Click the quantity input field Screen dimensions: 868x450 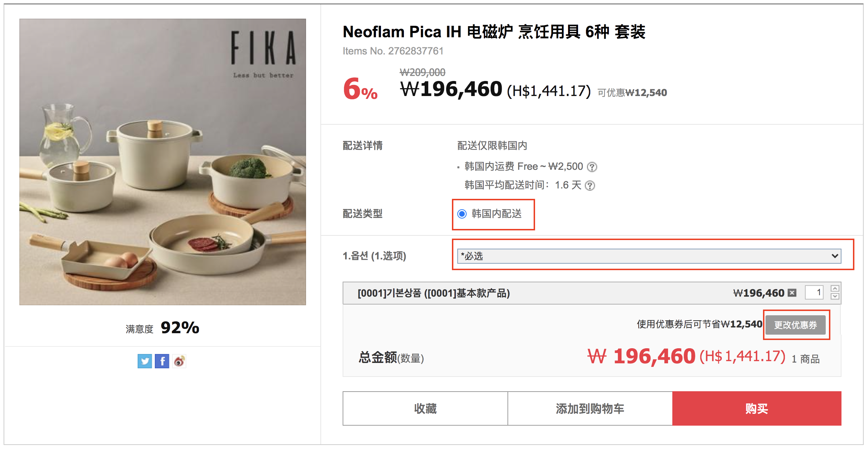coord(814,293)
